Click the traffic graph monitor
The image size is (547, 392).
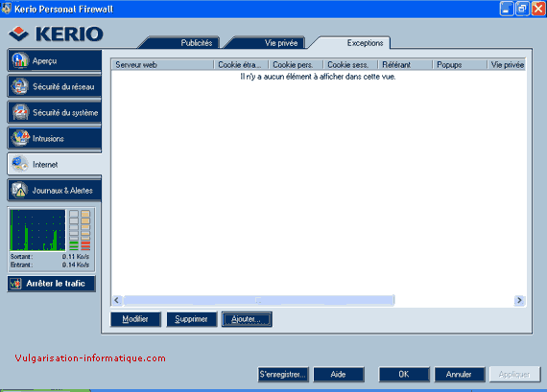tap(37, 230)
